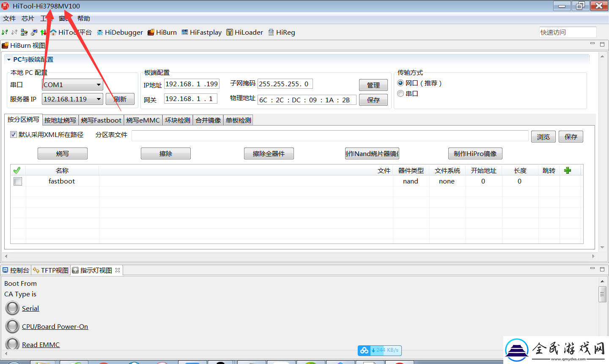Switch to the 合并镜像 tab

click(x=208, y=120)
